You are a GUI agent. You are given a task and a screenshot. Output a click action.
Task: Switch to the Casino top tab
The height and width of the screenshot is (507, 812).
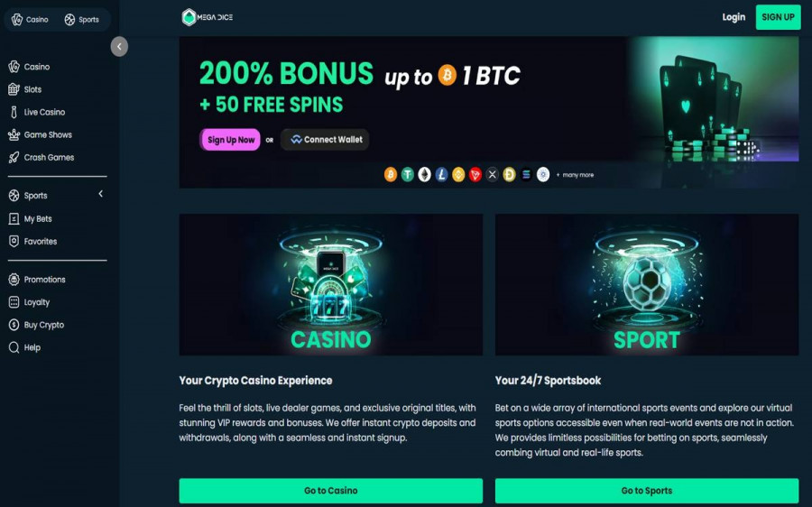[x=30, y=20]
